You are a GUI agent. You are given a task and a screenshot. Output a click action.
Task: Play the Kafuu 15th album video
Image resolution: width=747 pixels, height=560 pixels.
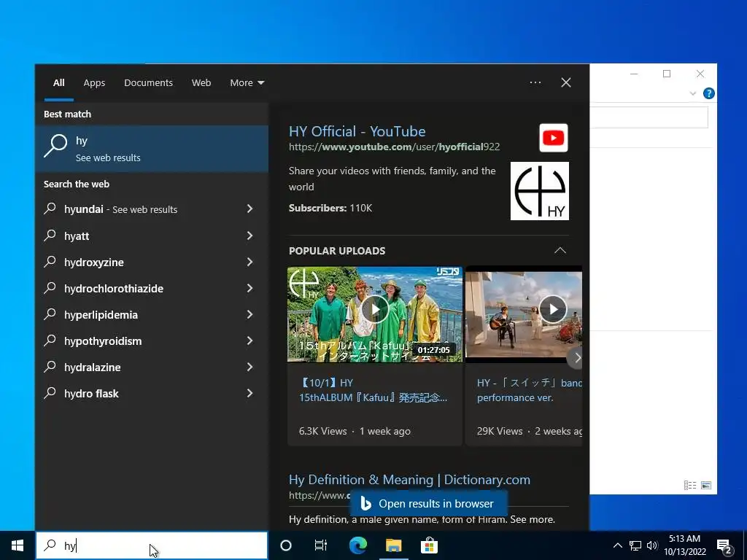click(375, 309)
